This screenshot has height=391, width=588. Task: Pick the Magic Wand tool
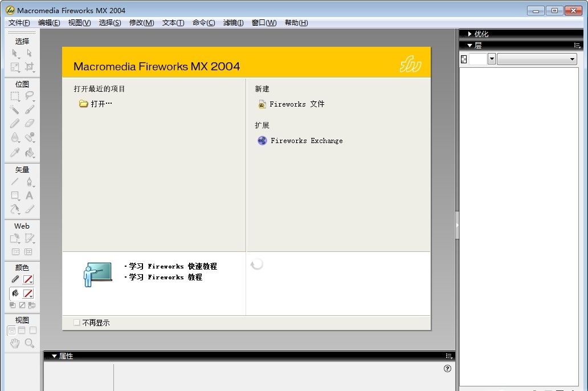[14, 109]
